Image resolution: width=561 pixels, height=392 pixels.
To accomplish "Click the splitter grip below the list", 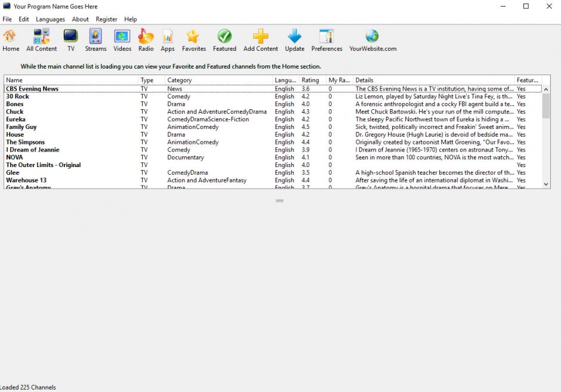I will coord(280,200).
